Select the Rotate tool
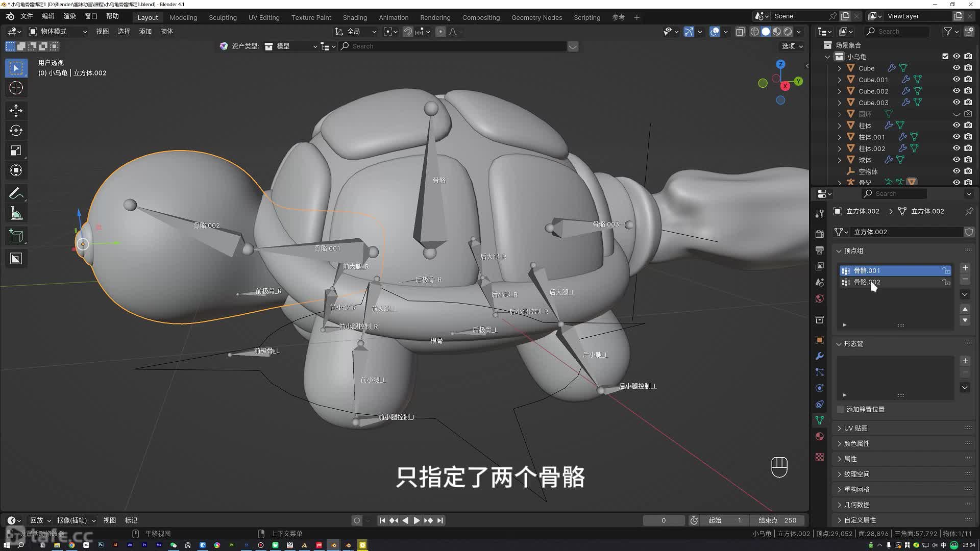This screenshot has height=551, width=980. tap(16, 130)
